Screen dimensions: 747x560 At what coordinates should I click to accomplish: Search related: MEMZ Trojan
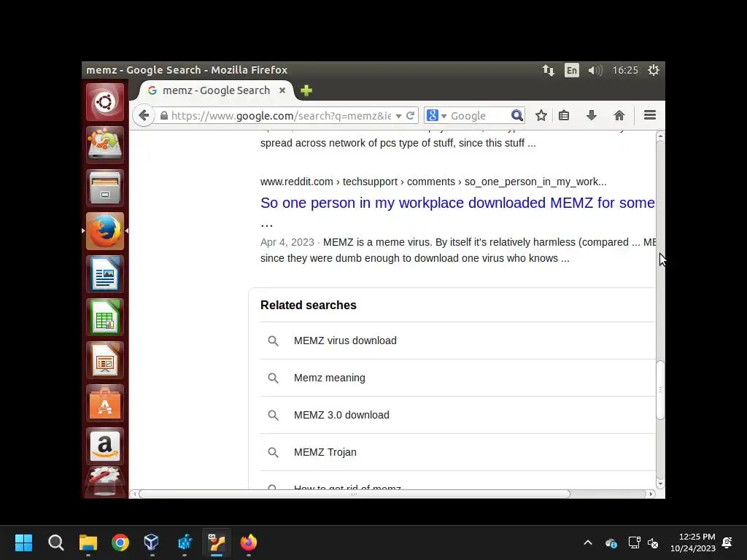tap(325, 452)
